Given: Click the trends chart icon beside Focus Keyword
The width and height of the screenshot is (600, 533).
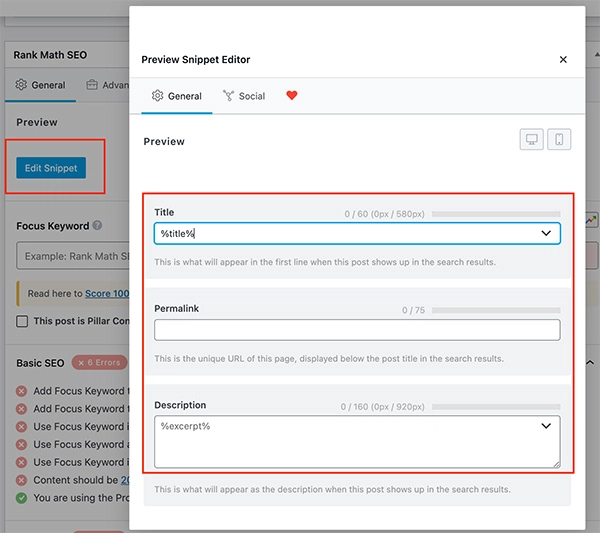Looking at the screenshot, I should click(592, 220).
